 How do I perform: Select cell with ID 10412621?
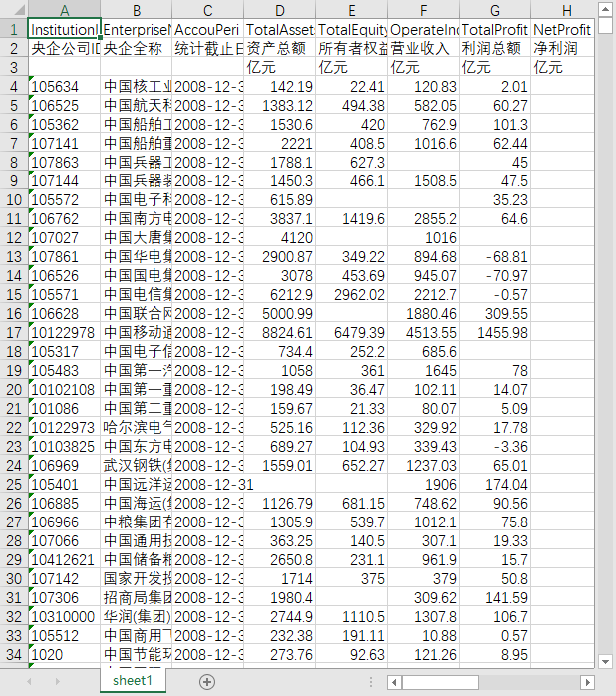65,559
